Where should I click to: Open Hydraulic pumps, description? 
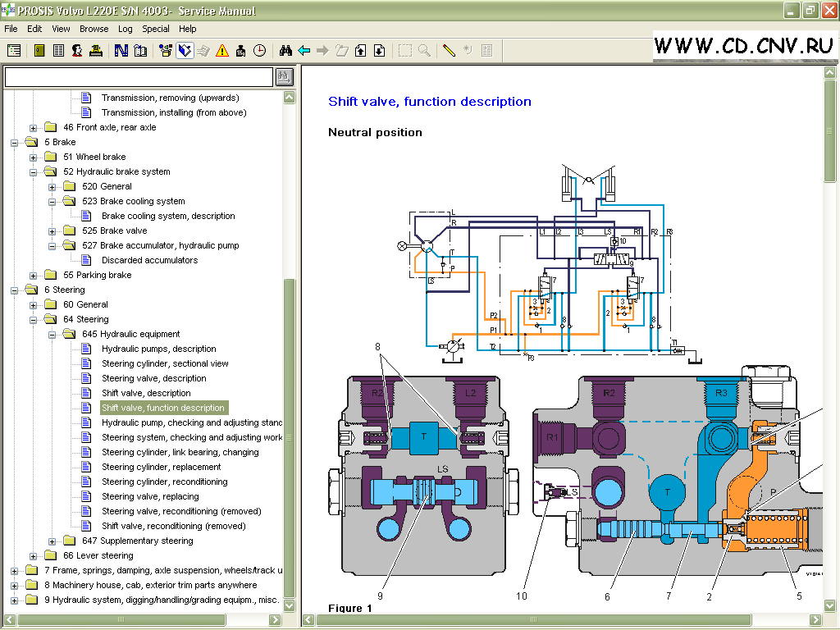[158, 349]
